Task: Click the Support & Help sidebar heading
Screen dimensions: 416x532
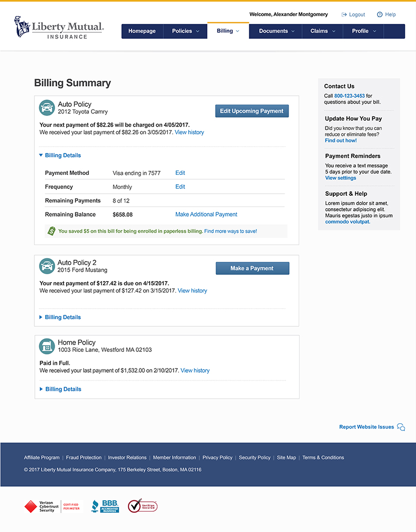Action: 346,194
